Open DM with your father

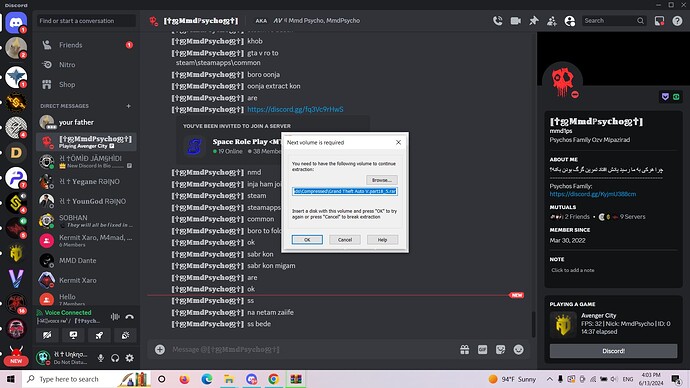click(x=86, y=122)
